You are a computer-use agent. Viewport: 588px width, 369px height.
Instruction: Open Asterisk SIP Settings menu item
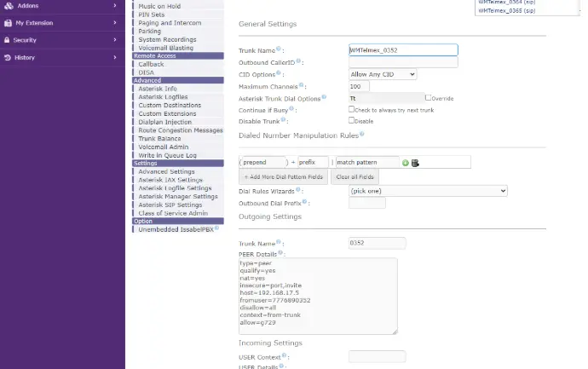[x=170, y=205]
